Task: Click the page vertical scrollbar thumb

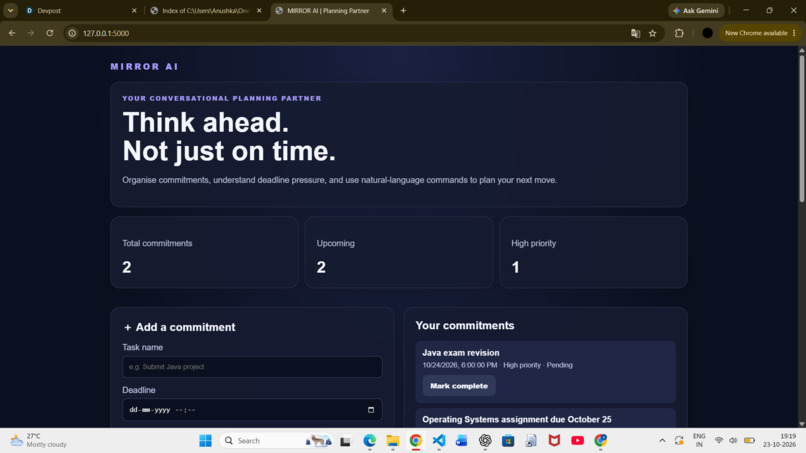Action: [801, 128]
